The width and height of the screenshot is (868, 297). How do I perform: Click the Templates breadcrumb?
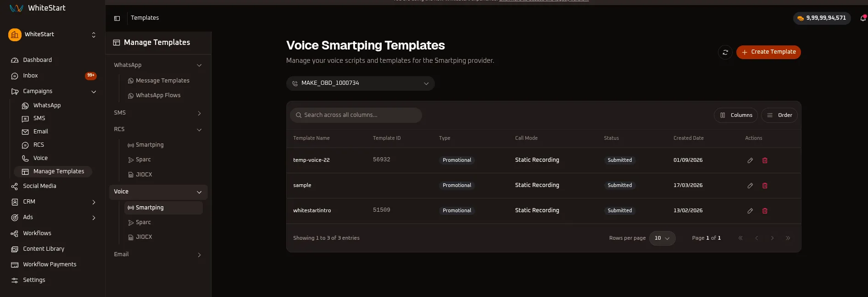(x=145, y=18)
